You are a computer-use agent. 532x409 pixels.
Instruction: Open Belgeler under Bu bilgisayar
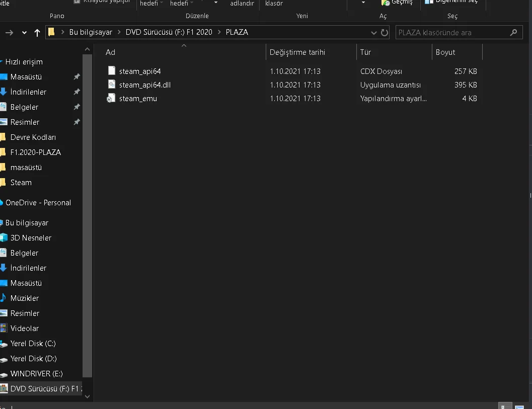tap(24, 253)
